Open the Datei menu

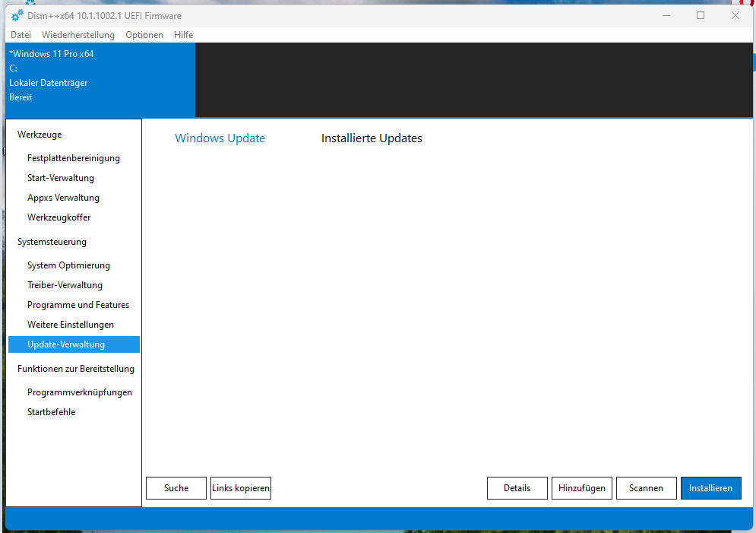21,35
